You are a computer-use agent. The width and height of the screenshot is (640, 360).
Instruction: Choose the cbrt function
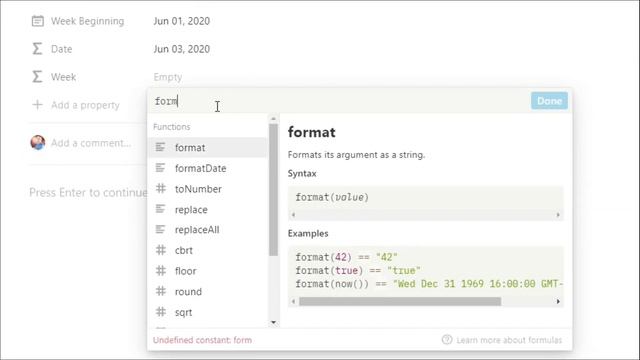[x=208, y=250]
